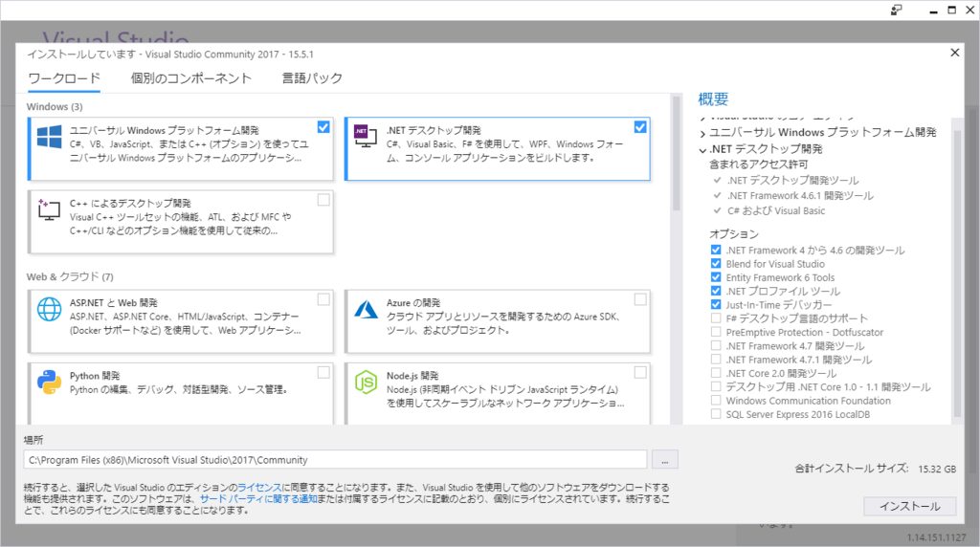Expand ユニバーサル Windows プラットフォーム開発 in summary

[x=703, y=133]
